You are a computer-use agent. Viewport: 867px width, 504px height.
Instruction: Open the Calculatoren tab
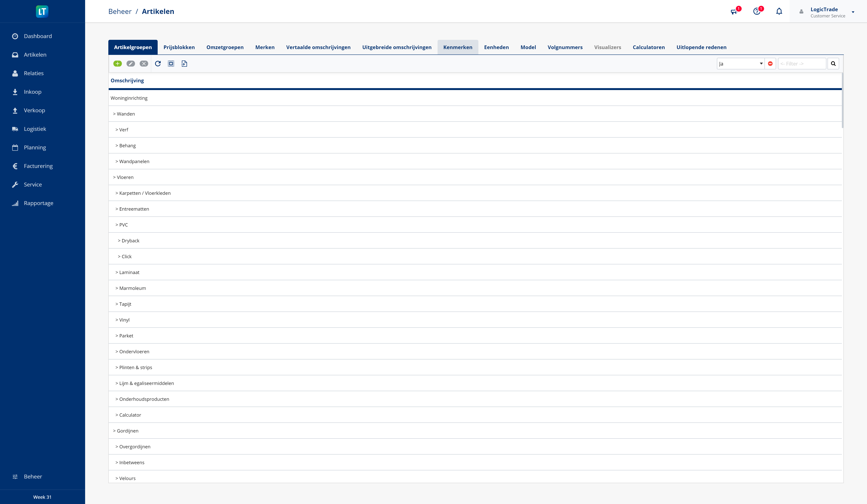(649, 47)
